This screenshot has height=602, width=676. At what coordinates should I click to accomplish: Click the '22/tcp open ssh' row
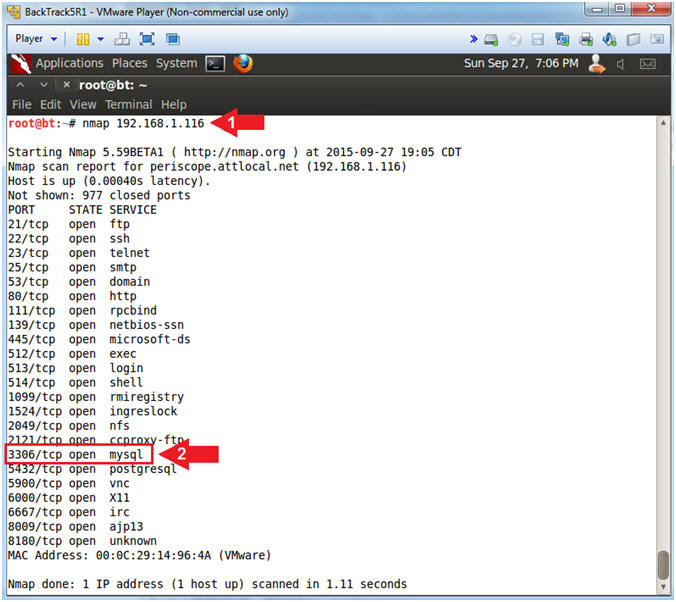(69, 239)
